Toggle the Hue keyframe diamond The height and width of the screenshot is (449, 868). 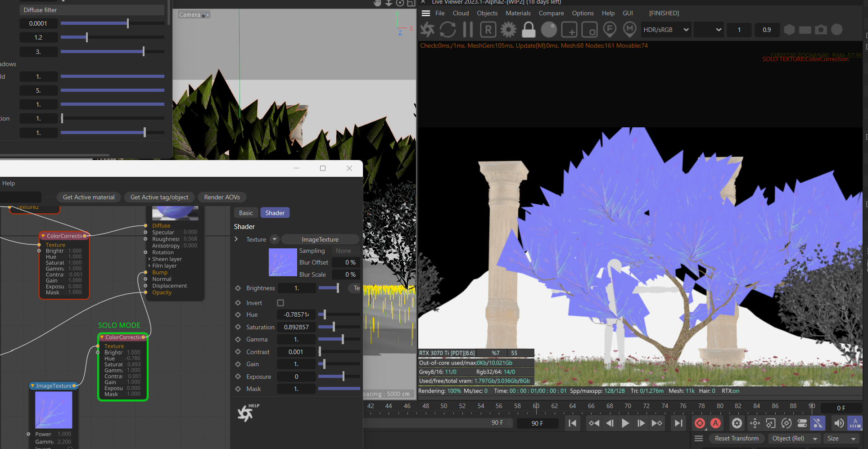click(238, 314)
